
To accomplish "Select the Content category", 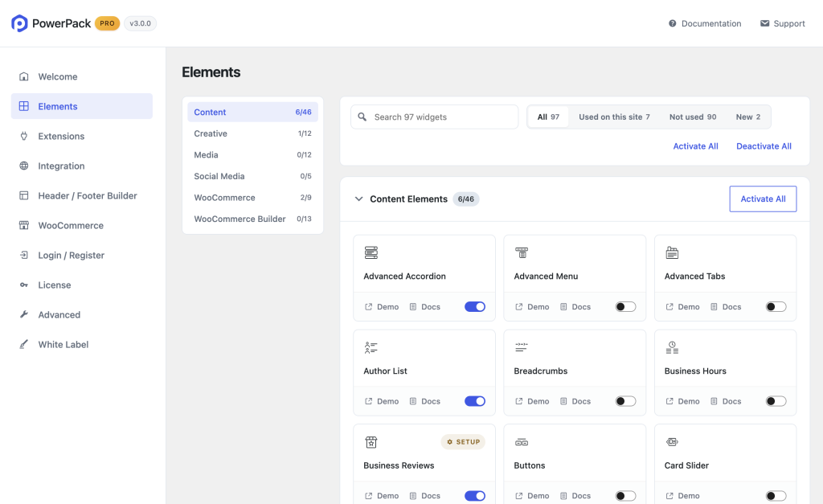I will 252,112.
